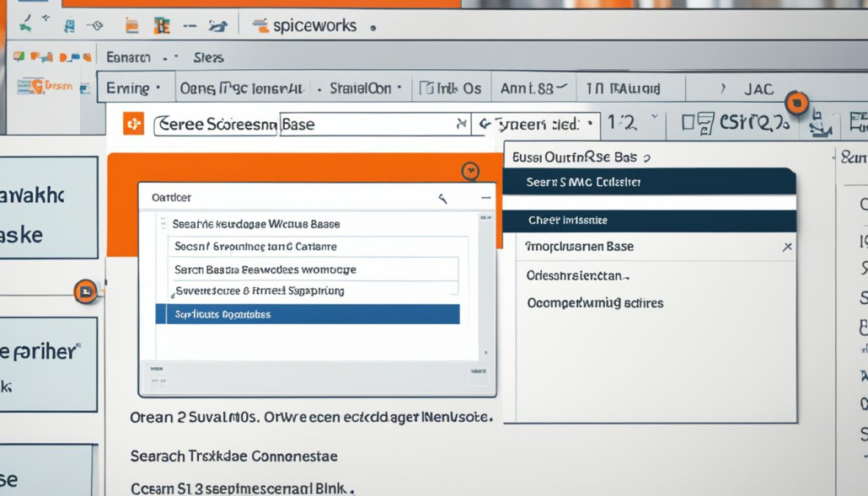Click the small icon at bottom-left of the Oatticer dialog
868x496 pixels.
pyautogui.click(x=158, y=381)
